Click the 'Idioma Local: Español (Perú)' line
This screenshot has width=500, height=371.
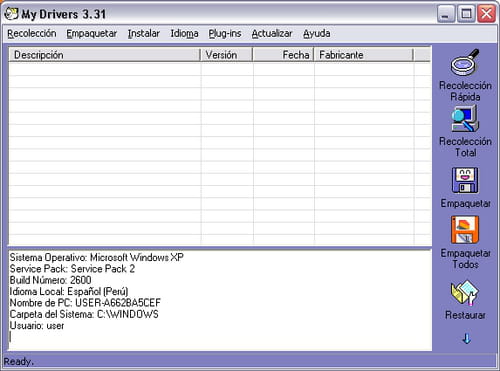[69, 291]
